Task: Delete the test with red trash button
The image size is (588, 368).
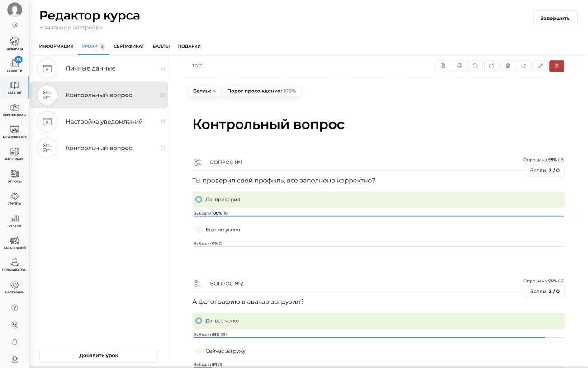Action: pos(557,66)
